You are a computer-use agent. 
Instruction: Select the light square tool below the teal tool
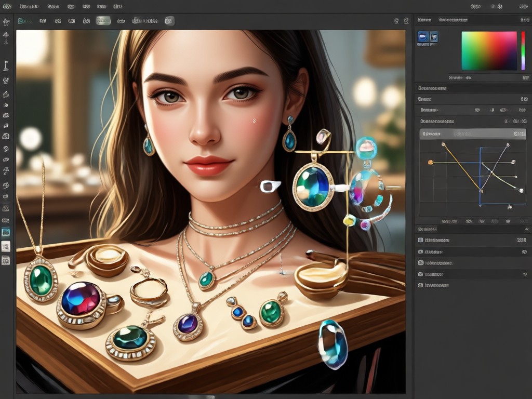pyautogui.click(x=6, y=246)
